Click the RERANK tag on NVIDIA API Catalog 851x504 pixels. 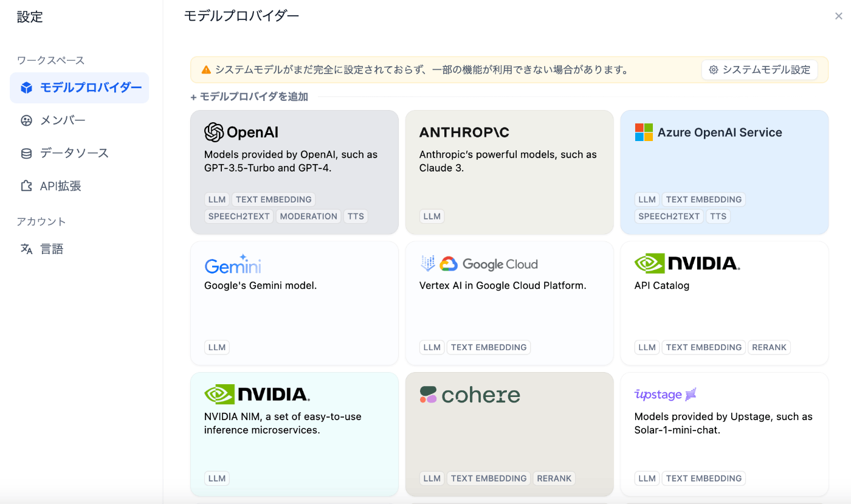[770, 347]
